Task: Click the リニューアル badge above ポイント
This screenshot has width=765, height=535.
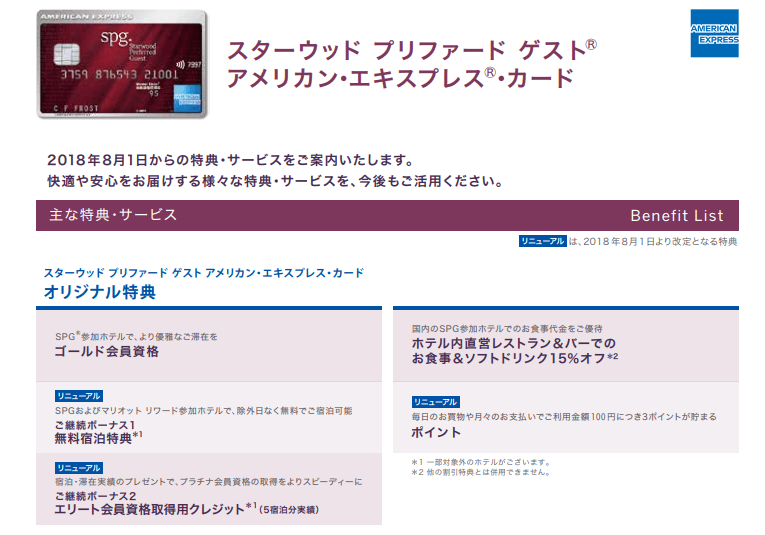Action: [x=435, y=401]
